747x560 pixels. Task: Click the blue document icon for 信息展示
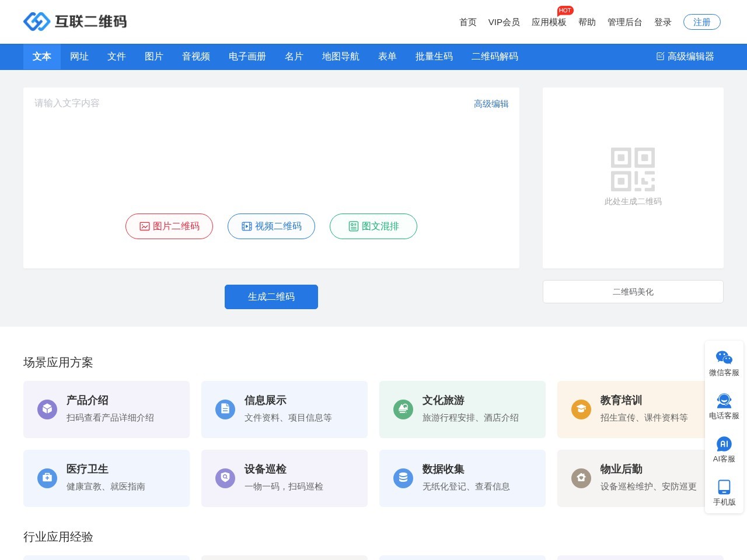coord(225,409)
